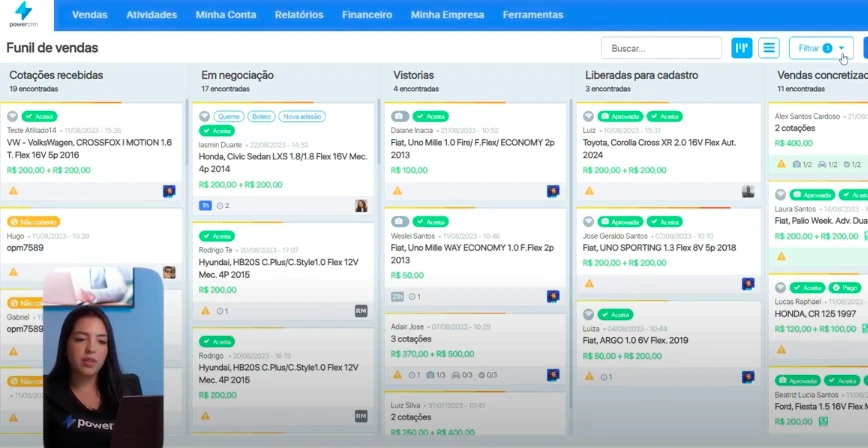The width and height of the screenshot is (868, 448).
Task: Click warning icon on Lucas Raphael card
Action: [781, 349]
